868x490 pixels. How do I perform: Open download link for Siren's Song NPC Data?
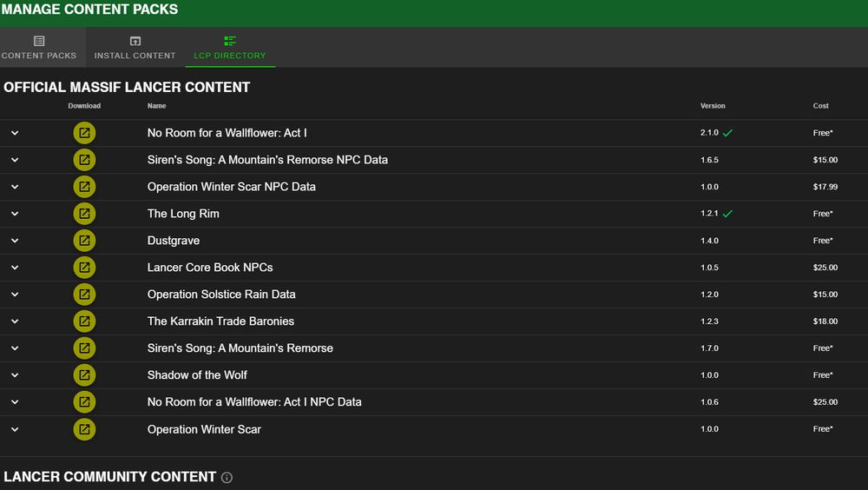click(x=84, y=160)
